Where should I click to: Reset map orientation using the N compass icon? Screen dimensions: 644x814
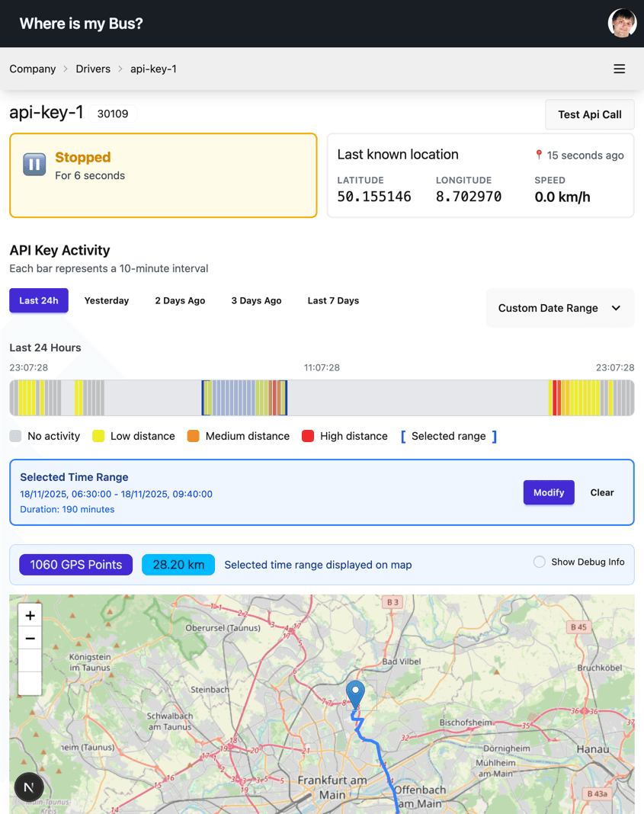tap(29, 787)
